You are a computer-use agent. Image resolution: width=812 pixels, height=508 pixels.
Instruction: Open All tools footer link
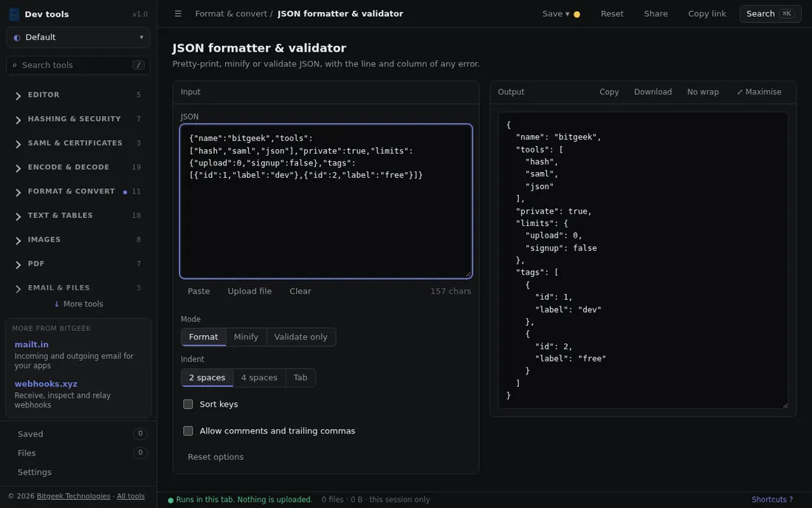pos(131,496)
